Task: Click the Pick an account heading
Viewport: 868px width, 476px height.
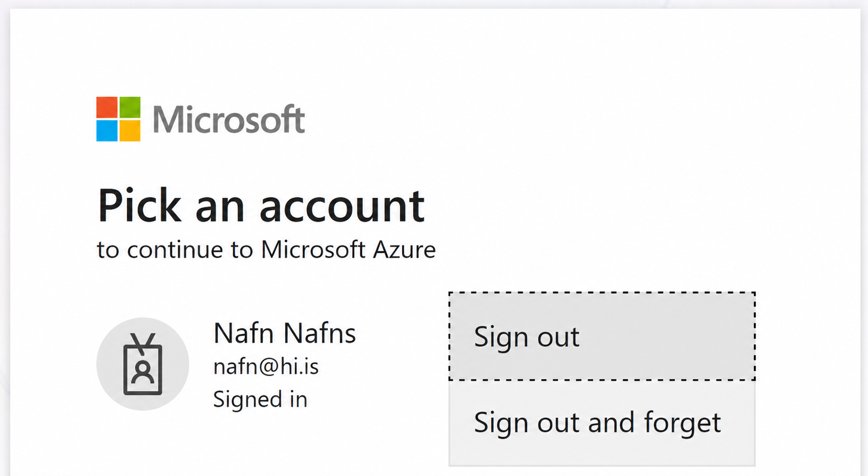Action: 261,205
